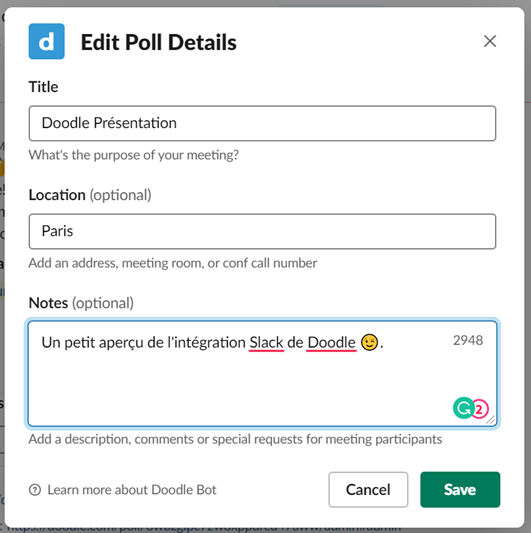The image size is (531, 533).
Task: Save the poll details
Action: [460, 489]
